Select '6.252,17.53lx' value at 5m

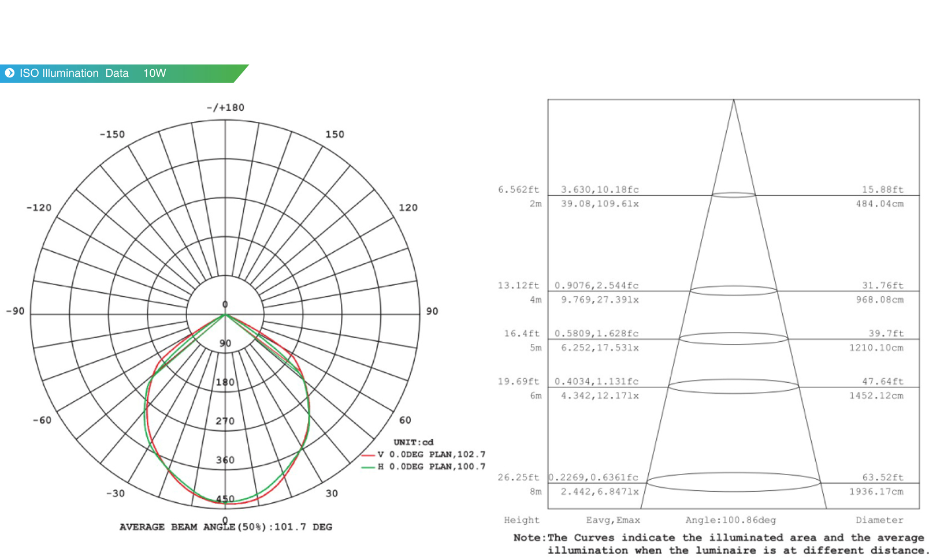(x=600, y=348)
